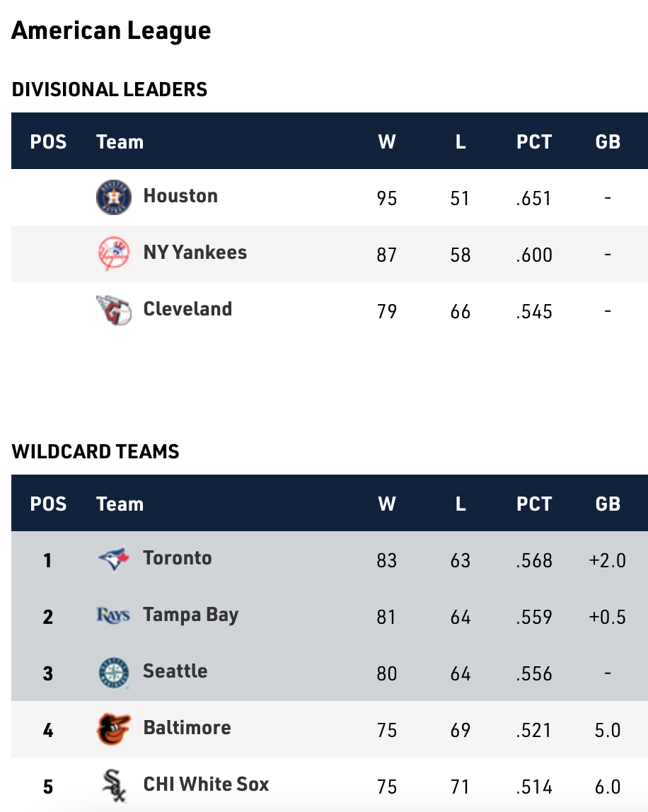The height and width of the screenshot is (812, 648).
Task: Click the Chicago White Sox logo
Action: click(114, 785)
